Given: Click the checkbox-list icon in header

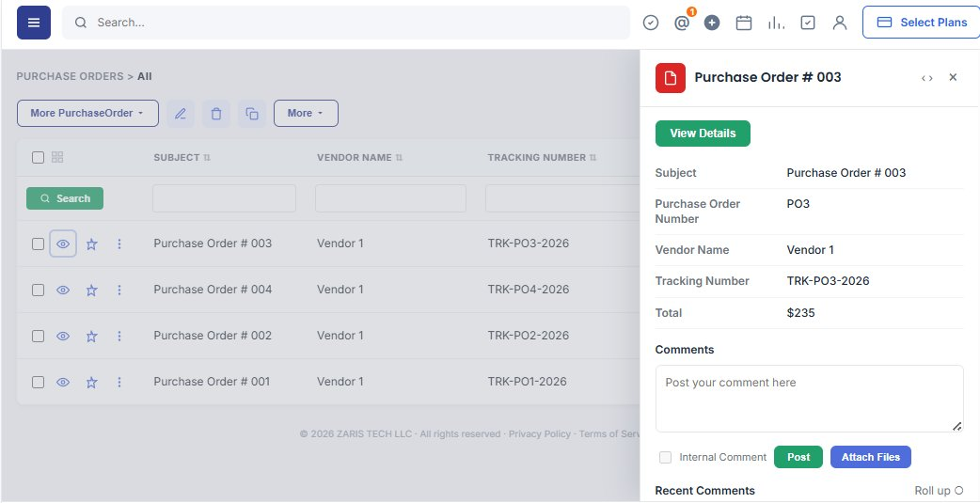Looking at the screenshot, I should [x=808, y=24].
